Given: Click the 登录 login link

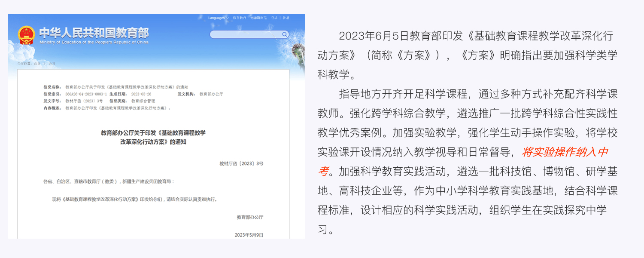Looking at the screenshot, I should point(275,18).
